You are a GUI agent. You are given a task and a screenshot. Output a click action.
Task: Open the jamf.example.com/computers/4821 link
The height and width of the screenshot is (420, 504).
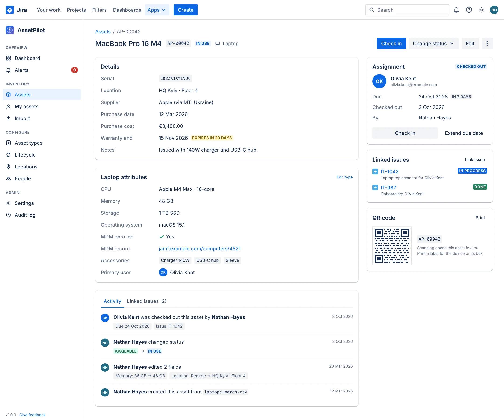200,249
